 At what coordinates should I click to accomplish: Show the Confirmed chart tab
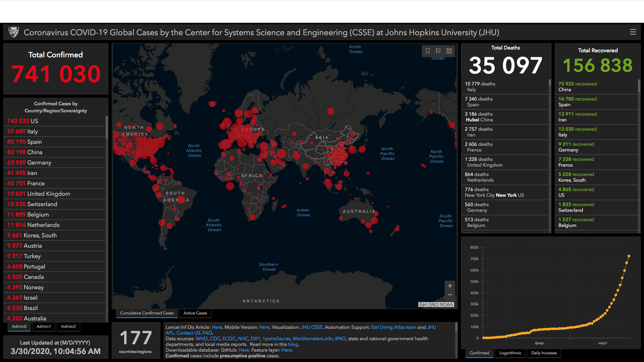(x=479, y=353)
